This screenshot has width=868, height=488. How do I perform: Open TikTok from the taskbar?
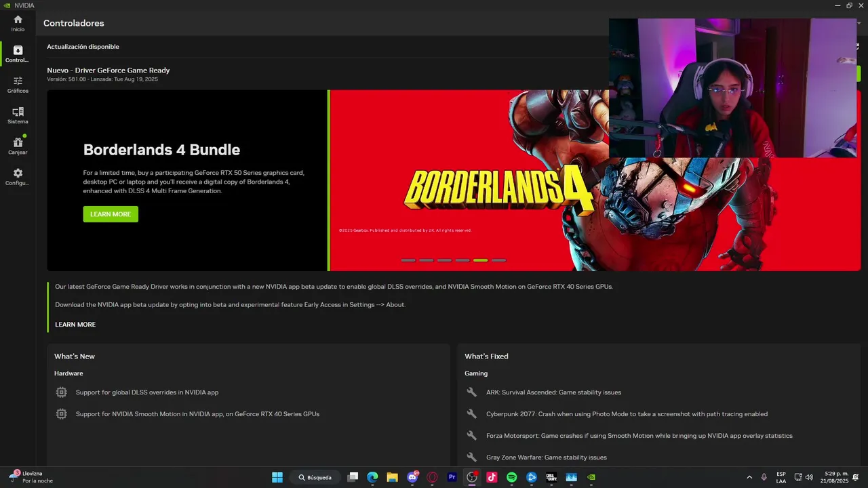click(x=492, y=477)
